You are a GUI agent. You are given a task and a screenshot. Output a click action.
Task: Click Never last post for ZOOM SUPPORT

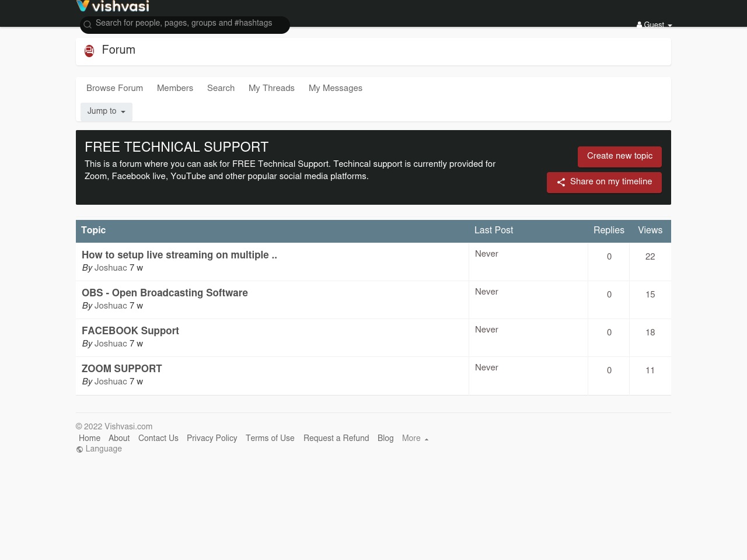[x=487, y=368]
